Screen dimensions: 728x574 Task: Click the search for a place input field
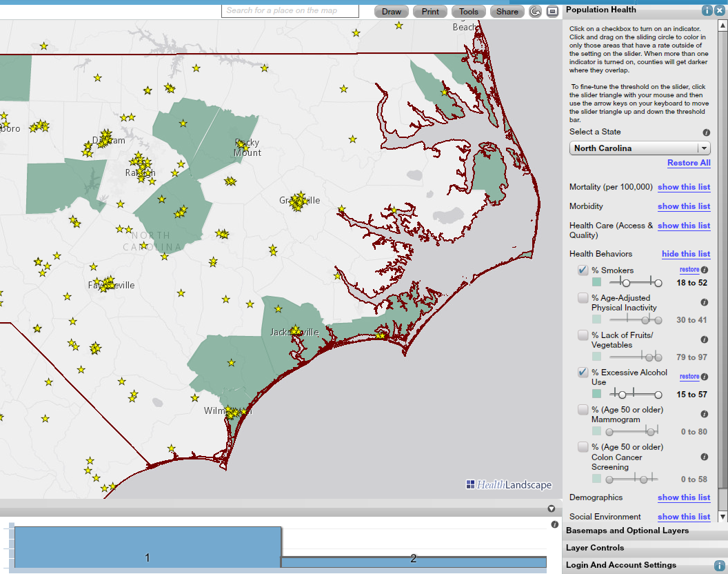pos(290,11)
